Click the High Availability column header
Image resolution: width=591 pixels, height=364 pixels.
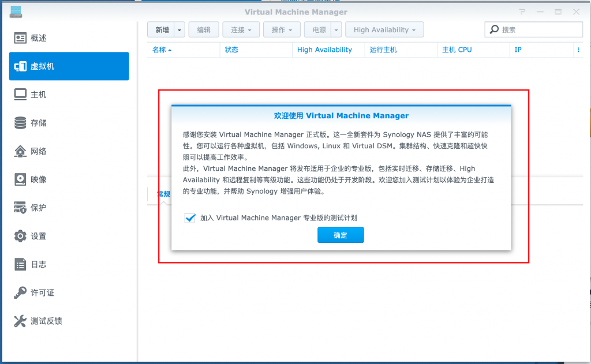328,50
